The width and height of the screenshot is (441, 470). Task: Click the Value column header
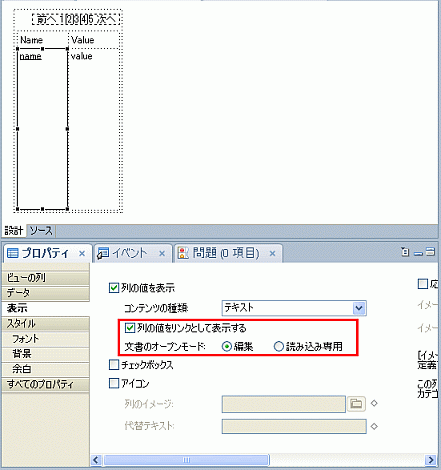(83, 40)
